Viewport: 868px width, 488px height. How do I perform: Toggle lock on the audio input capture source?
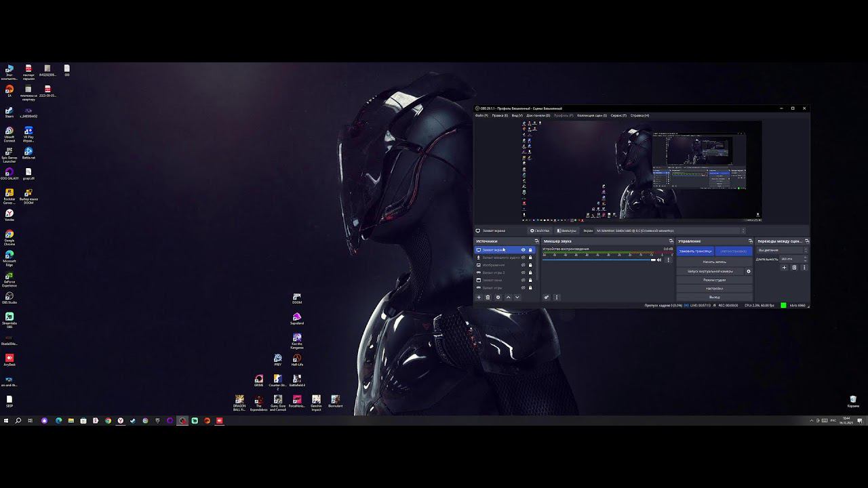(x=530, y=258)
